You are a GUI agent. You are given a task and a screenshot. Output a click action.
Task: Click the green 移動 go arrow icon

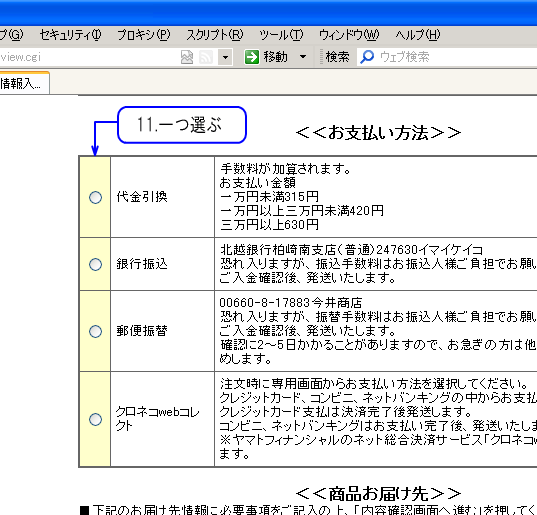[252, 57]
